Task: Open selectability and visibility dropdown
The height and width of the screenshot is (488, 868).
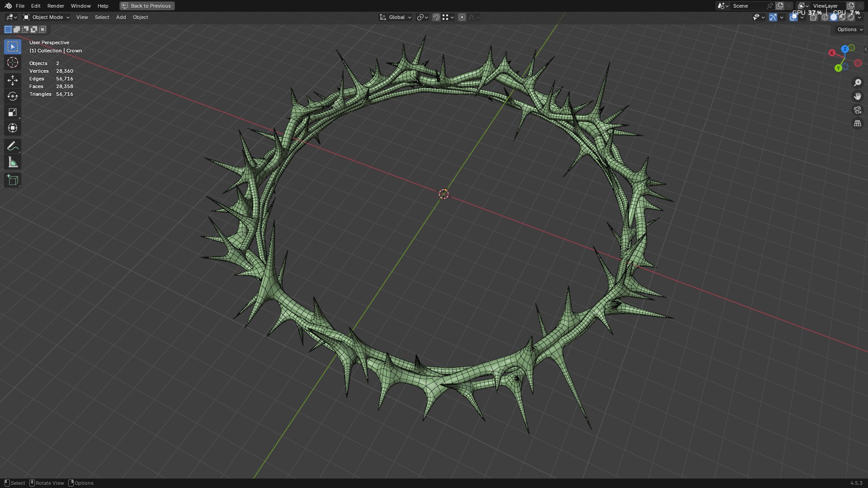Action: (x=759, y=17)
